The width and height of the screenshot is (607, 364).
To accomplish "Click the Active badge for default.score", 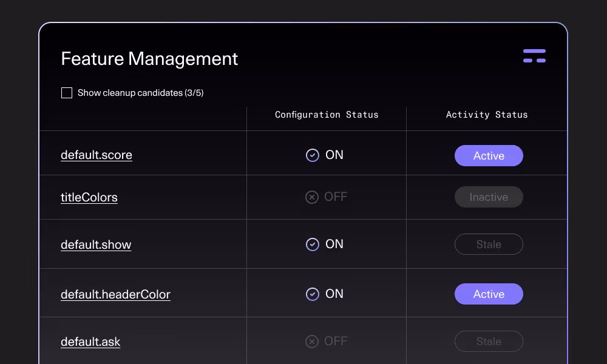I will pos(489,155).
